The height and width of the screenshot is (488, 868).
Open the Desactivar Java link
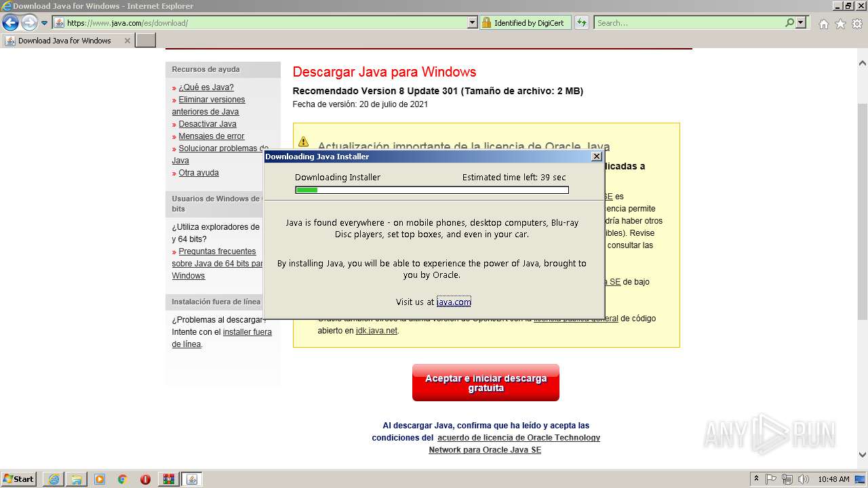[208, 124]
